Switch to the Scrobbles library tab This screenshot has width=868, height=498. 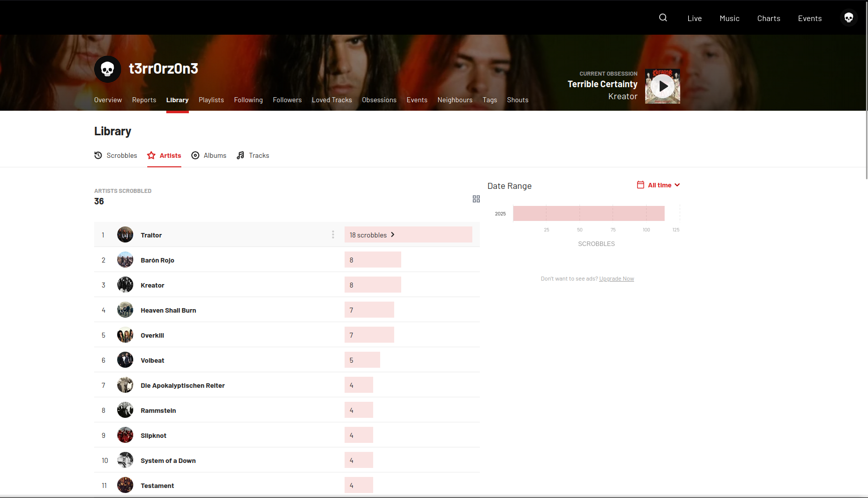point(116,155)
